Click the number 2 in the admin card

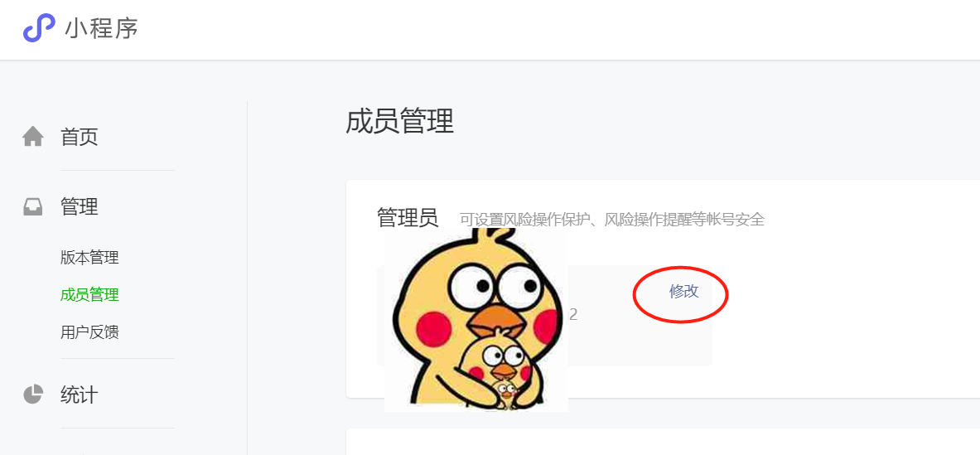573,314
